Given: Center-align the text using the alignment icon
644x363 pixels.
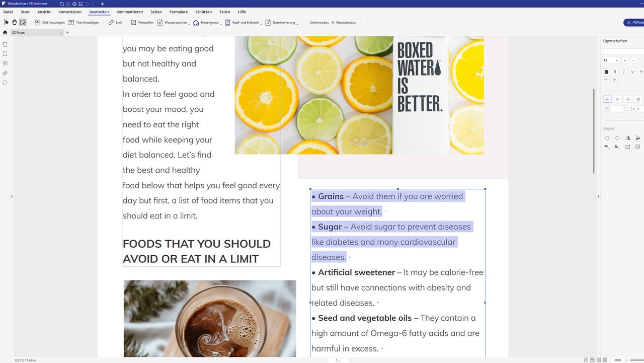Looking at the screenshot, I should 617,99.
